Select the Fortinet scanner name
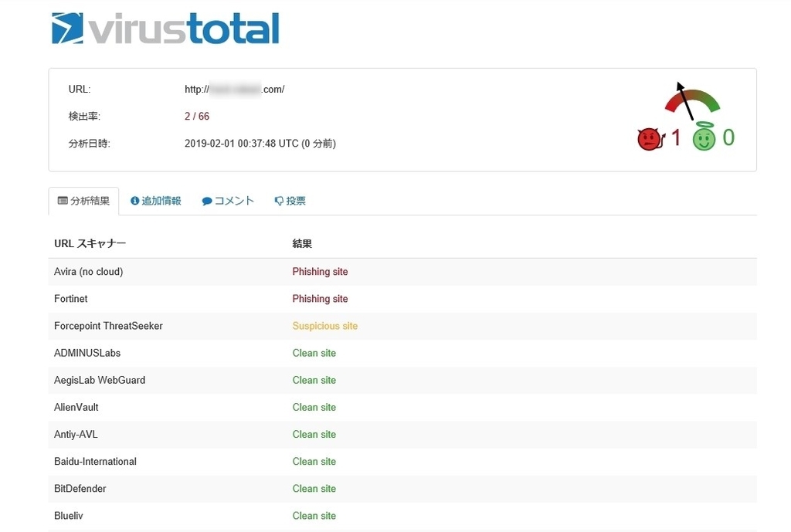The width and height of the screenshot is (791, 532). tap(70, 299)
